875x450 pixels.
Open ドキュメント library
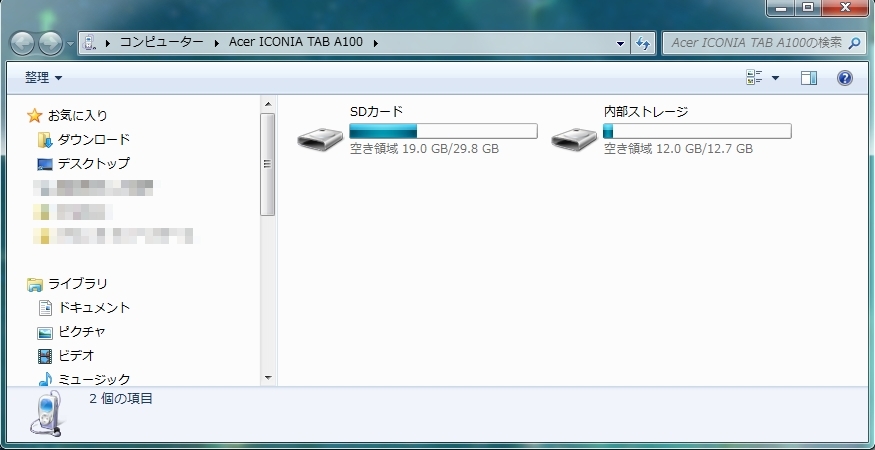[94, 308]
